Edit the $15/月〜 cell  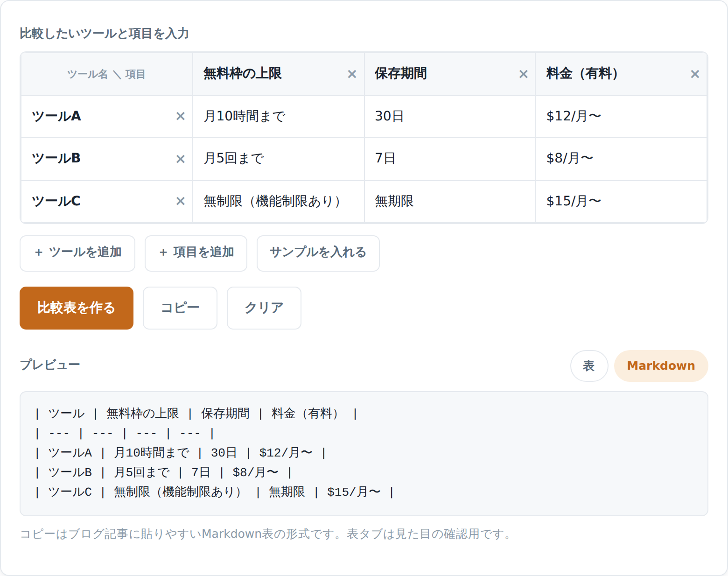click(621, 201)
